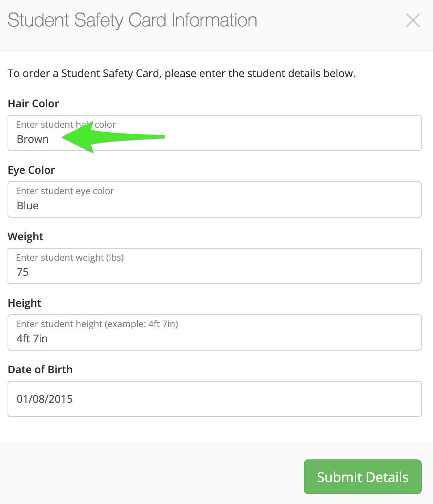433x504 pixels.
Task: Click the Hair Color label
Action: [x=33, y=104]
